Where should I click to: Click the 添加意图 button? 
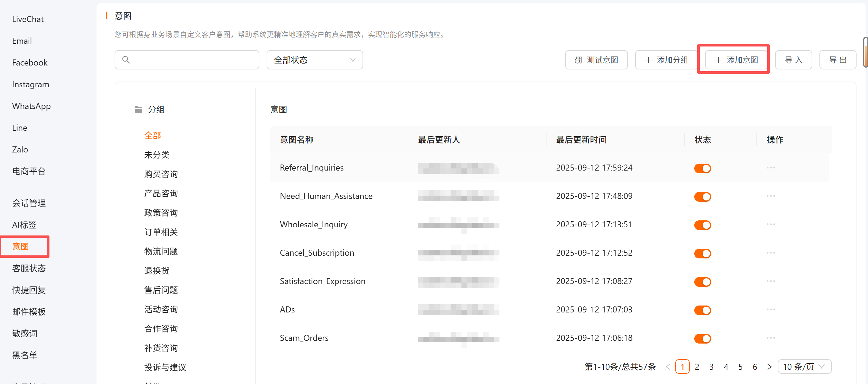[x=736, y=60]
